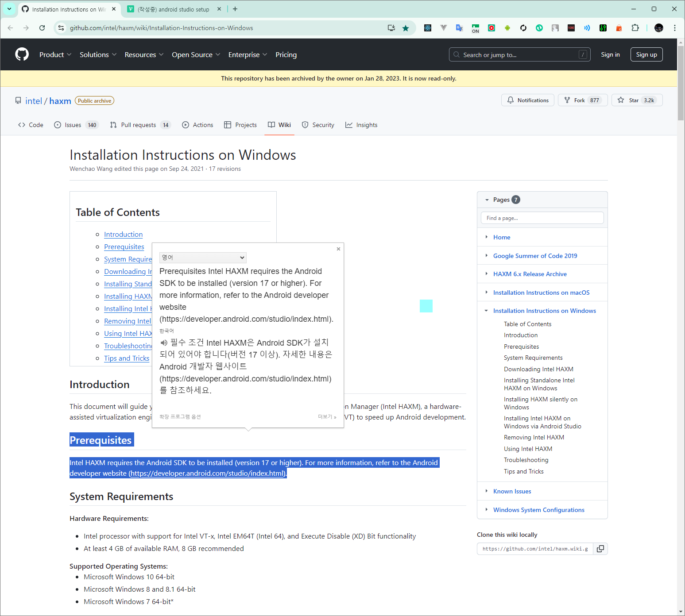Screen dimensions: 685x616
Task: Play audio of Korean translation
Action: [x=164, y=343]
